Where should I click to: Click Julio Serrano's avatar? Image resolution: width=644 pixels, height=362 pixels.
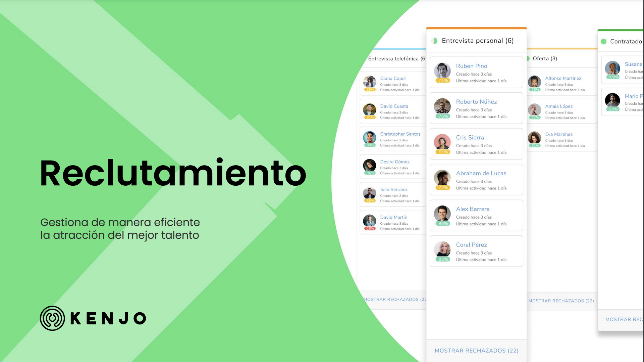[370, 193]
